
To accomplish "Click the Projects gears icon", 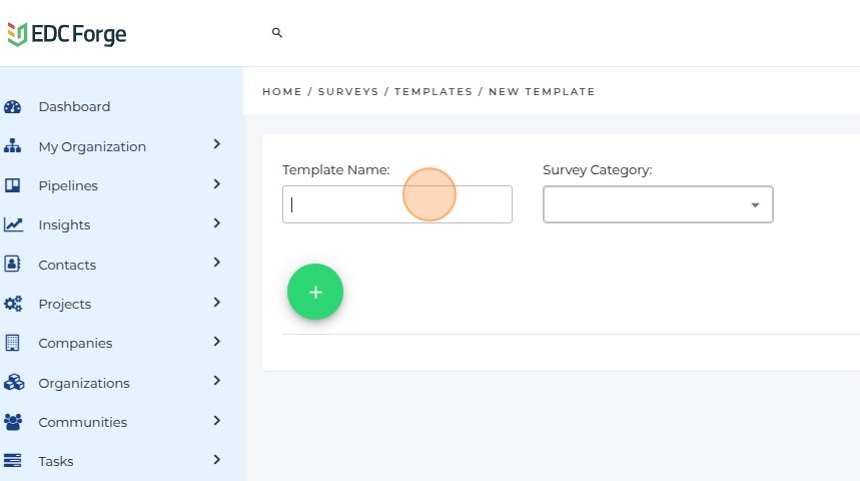I will click(13, 304).
